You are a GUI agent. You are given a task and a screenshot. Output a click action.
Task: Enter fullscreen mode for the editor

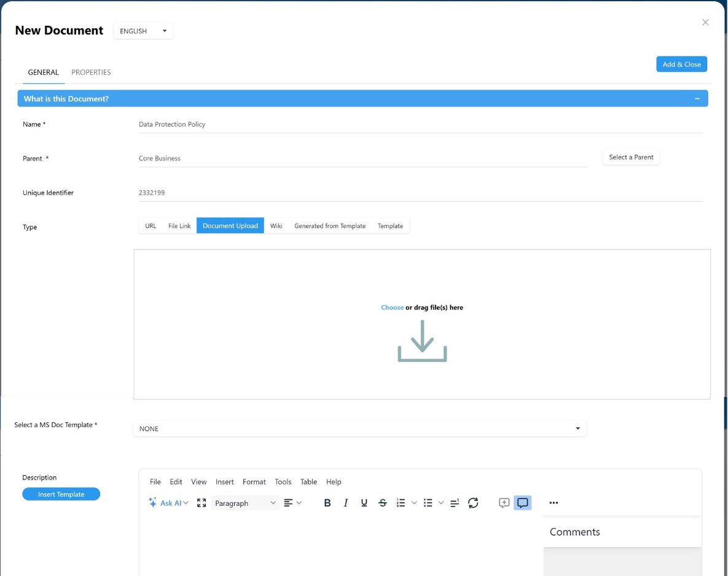coord(202,503)
